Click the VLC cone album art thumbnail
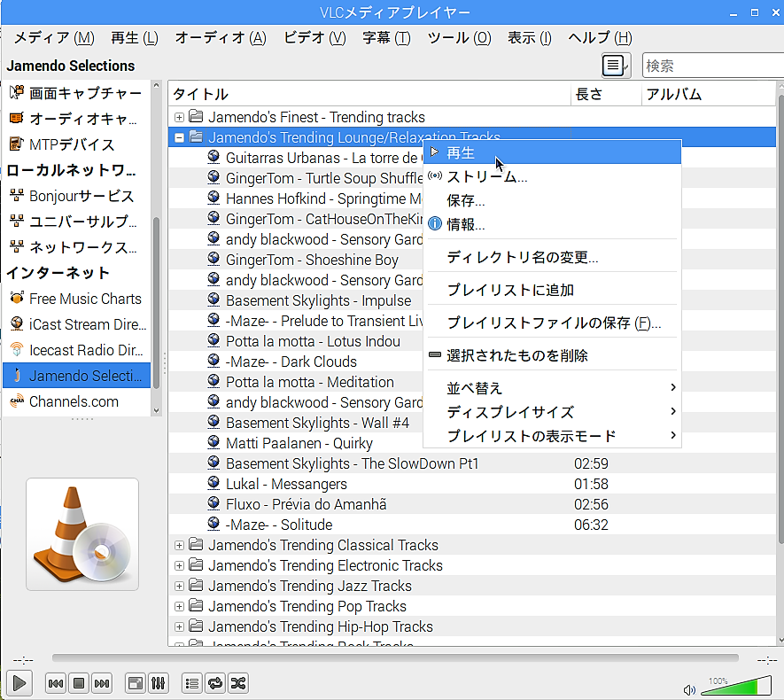 click(82, 534)
